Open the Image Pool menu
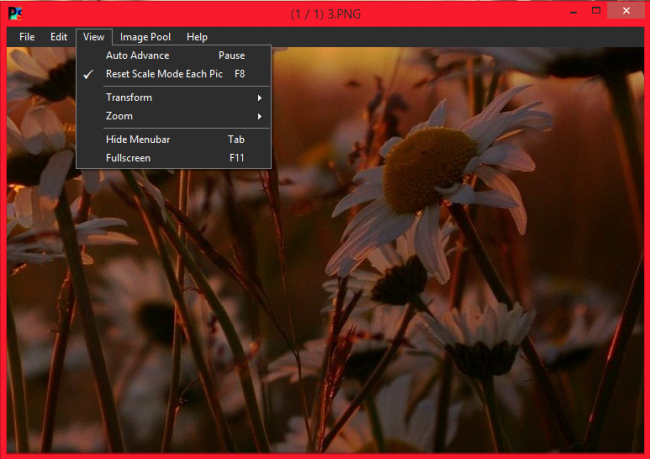The image size is (650, 459). (145, 37)
